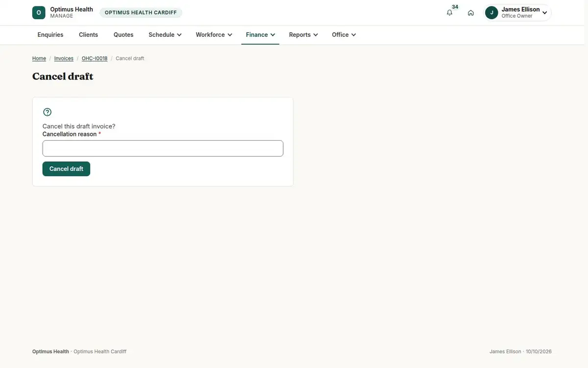This screenshot has height=368, width=588.
Task: Click the Home breadcrumb link
Action: (39, 58)
